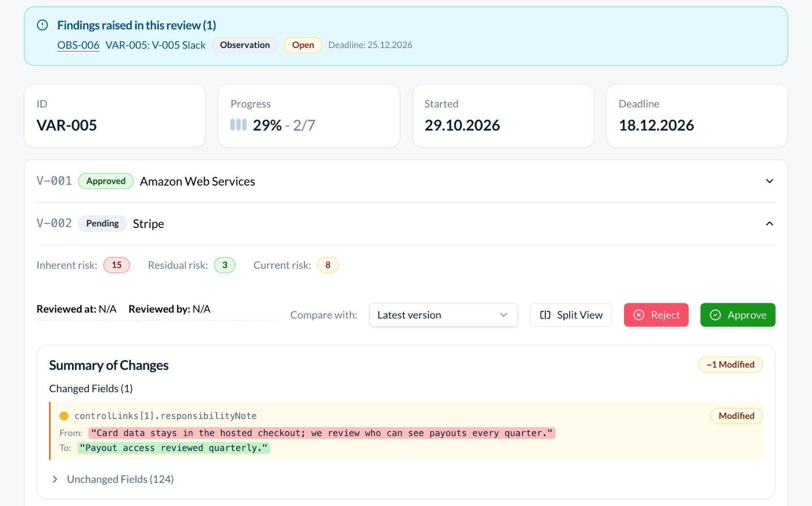Click the Split View columns icon
This screenshot has height=506, width=812.
pyautogui.click(x=545, y=315)
